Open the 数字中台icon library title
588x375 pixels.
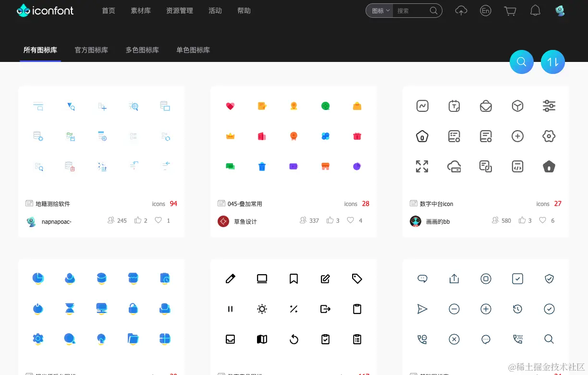tap(437, 204)
